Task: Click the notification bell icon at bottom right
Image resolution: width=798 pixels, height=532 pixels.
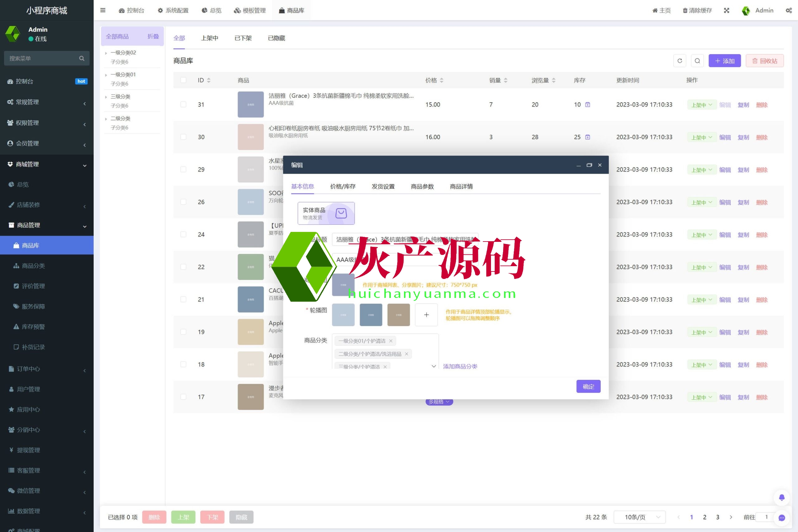Action: pos(782,497)
